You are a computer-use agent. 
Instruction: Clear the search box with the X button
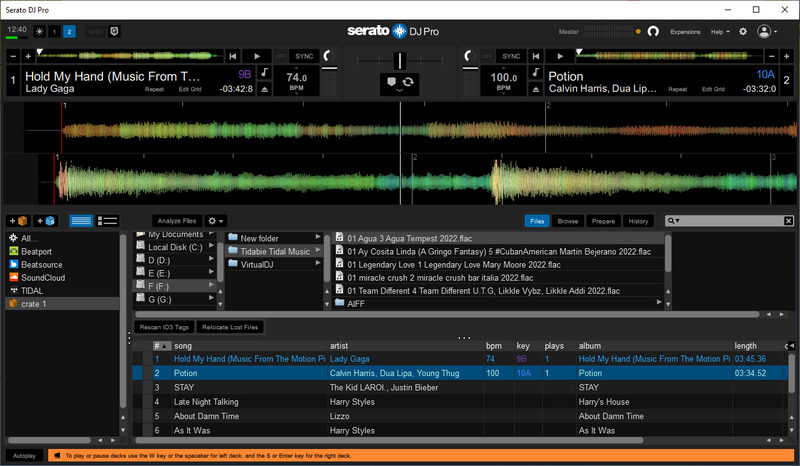(x=788, y=221)
